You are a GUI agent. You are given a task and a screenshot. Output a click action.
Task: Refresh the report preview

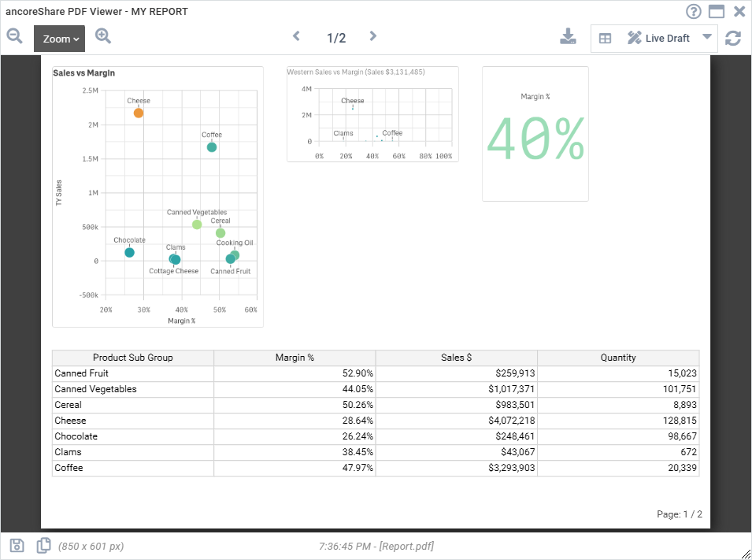(733, 38)
